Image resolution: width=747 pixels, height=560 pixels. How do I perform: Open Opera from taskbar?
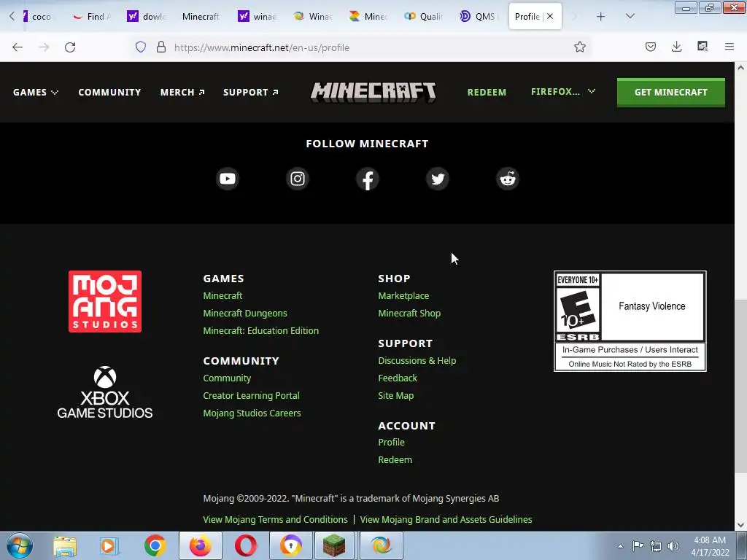245,545
